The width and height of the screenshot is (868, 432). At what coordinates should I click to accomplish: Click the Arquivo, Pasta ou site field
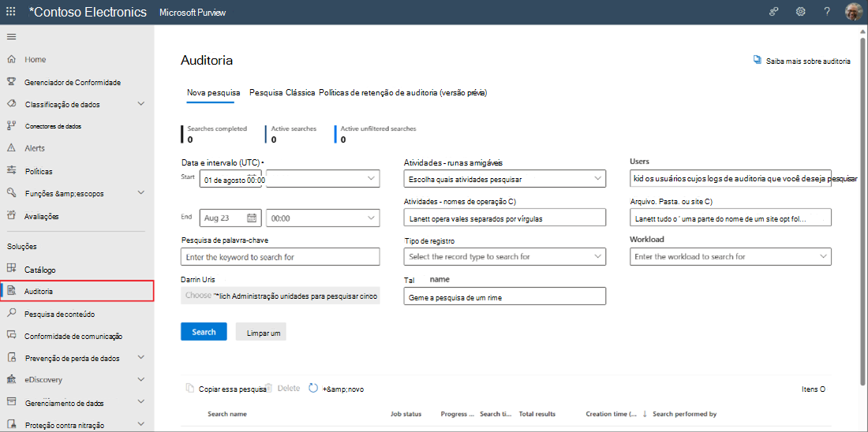(x=731, y=218)
